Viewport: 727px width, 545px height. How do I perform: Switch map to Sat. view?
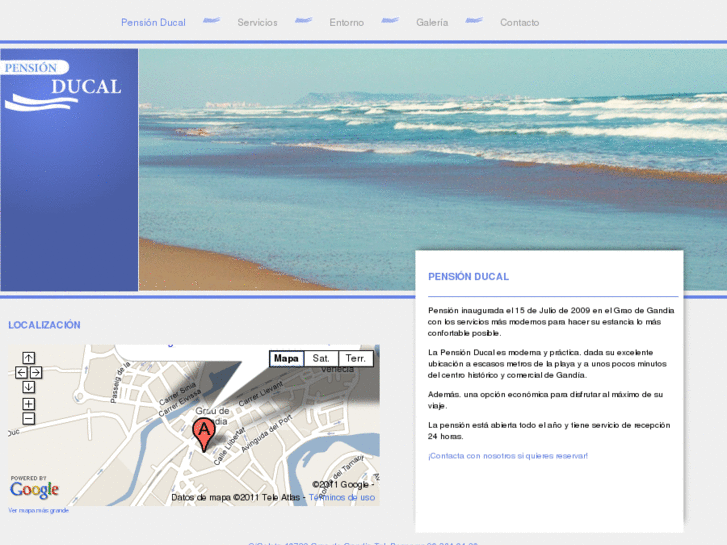[x=321, y=359]
